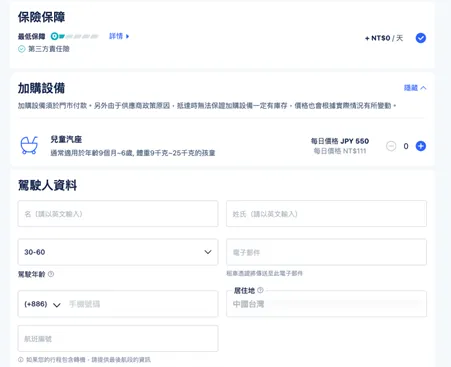The image size is (451, 367).
Task: Collapse the 加購設備 section via 隱藏
Action: (x=415, y=88)
